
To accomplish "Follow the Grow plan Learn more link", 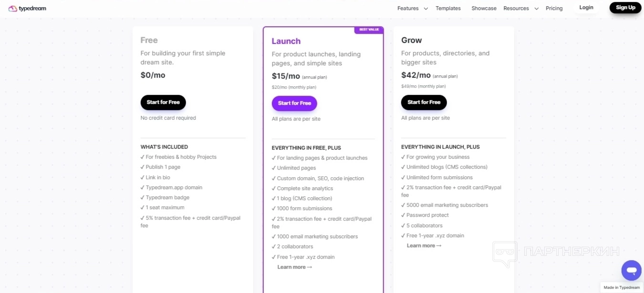I will click(x=424, y=246).
